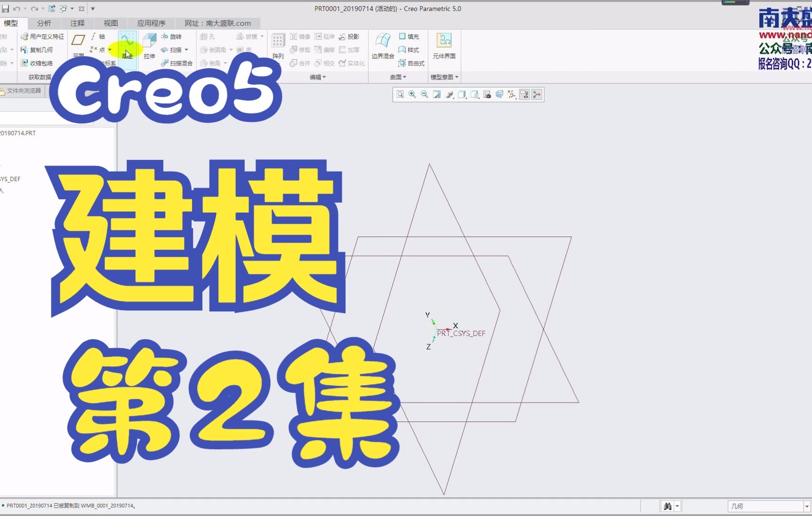Click the Zoom In magnifier in graphics toolbar
812x516 pixels.
(x=412, y=94)
